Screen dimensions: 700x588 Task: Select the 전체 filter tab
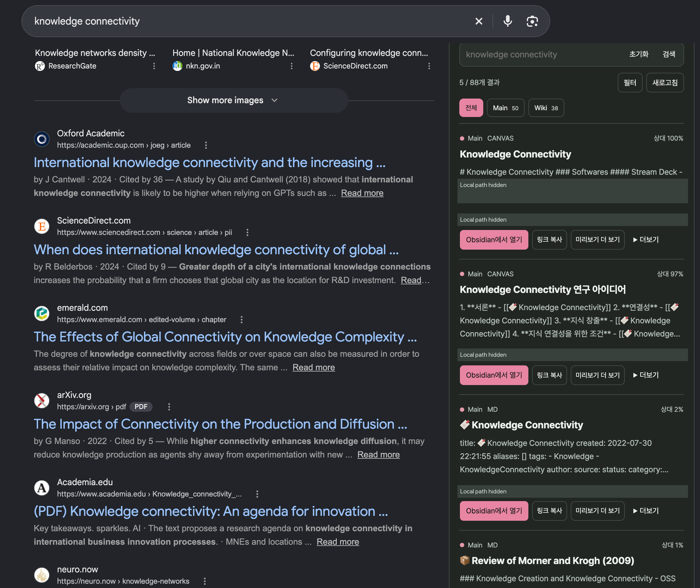[x=471, y=108]
